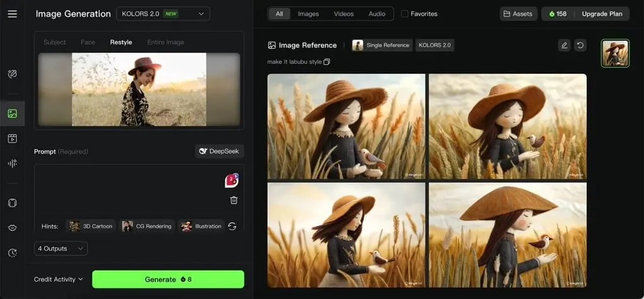This screenshot has width=644, height=299.
Task: Click the Upgrade Plan button
Action: (x=602, y=14)
